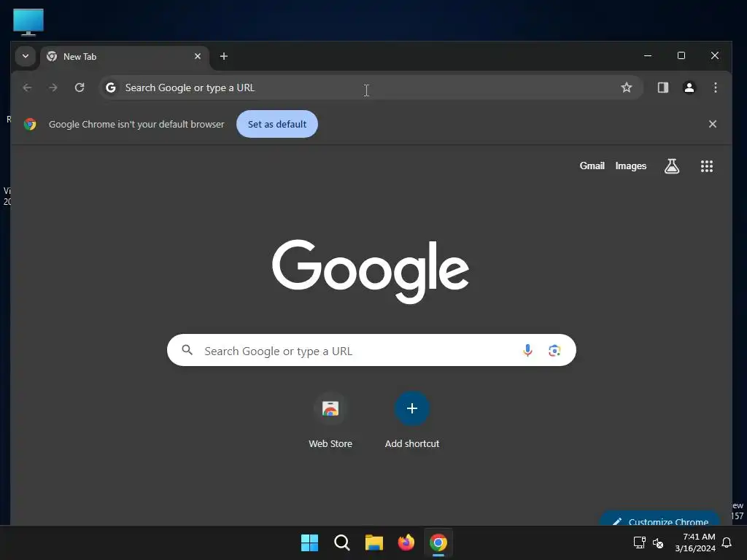Search by image with Google Lens
Image resolution: width=747 pixels, height=560 pixels.
pyautogui.click(x=554, y=351)
